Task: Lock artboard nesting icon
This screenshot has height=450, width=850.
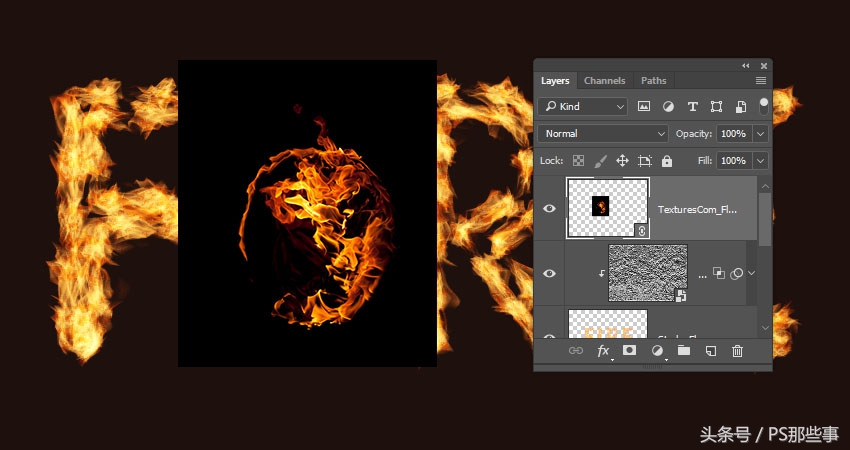Action: (x=645, y=161)
